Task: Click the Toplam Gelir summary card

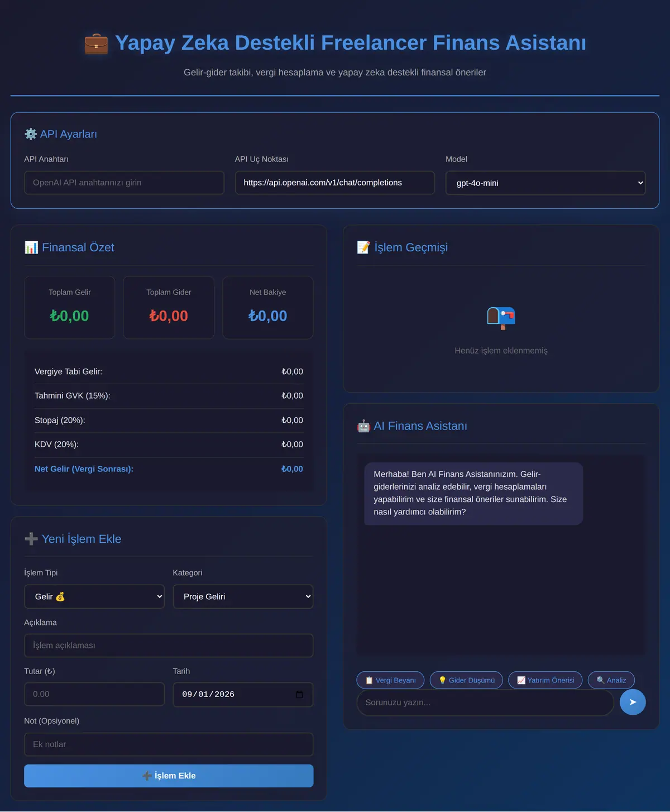Action: 69,308
